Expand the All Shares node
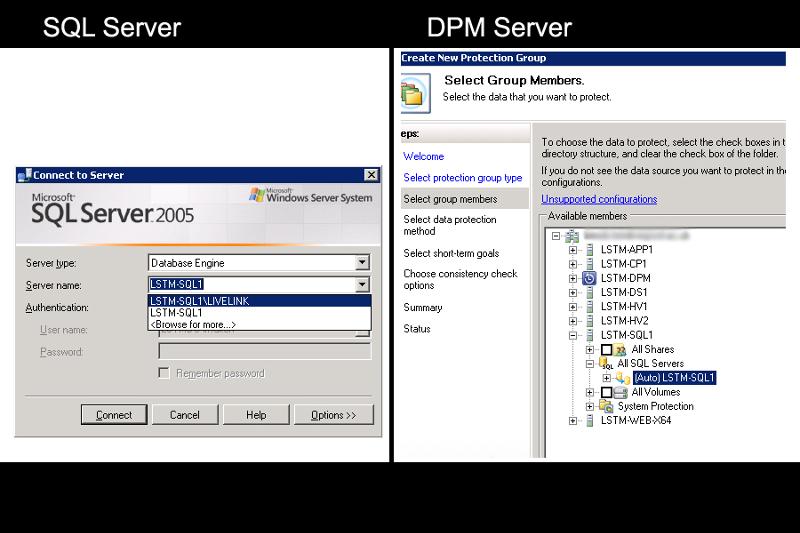This screenshot has height=533, width=800. coord(590,350)
